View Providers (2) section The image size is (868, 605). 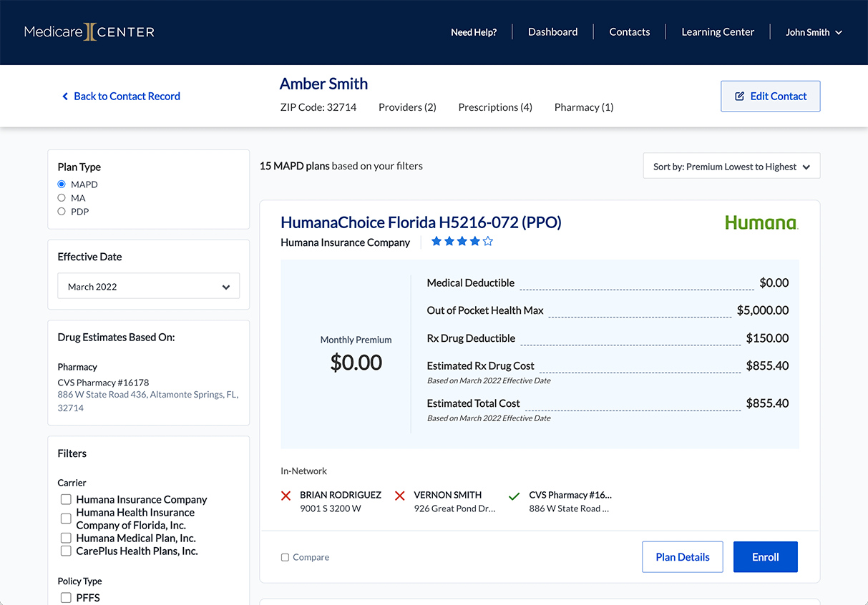click(x=407, y=107)
